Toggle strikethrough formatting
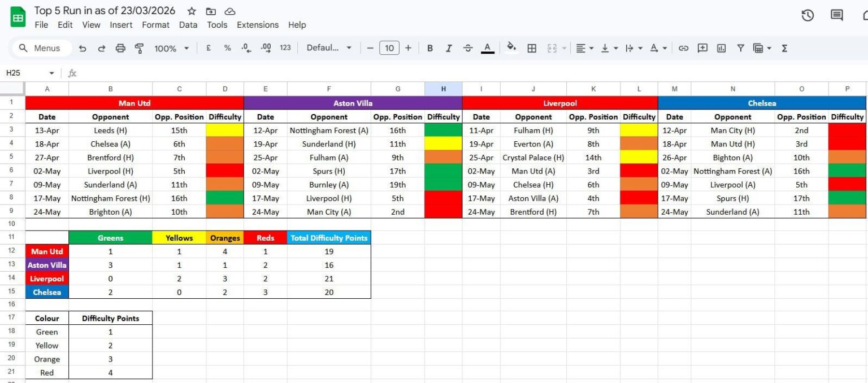This screenshot has width=868, height=383. (468, 48)
